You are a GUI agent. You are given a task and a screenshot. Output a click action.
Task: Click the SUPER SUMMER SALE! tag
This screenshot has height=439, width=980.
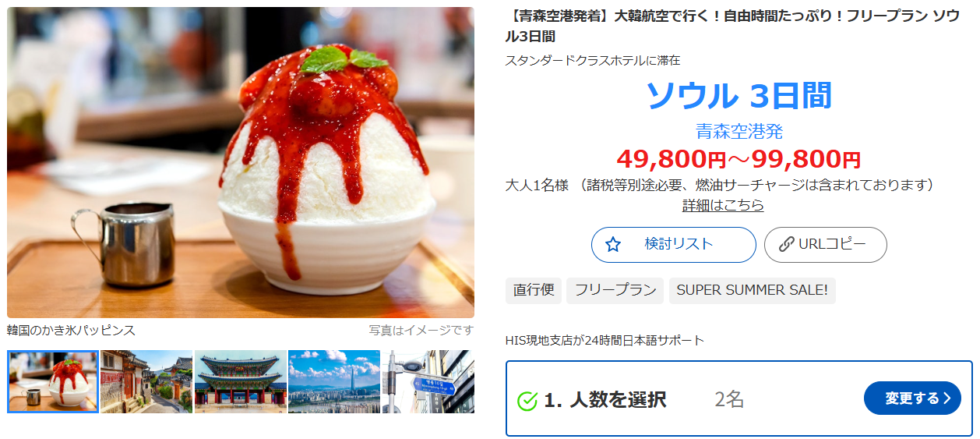pos(753,290)
